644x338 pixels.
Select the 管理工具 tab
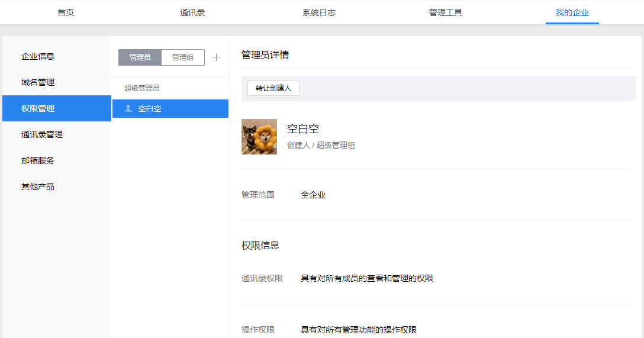click(446, 12)
